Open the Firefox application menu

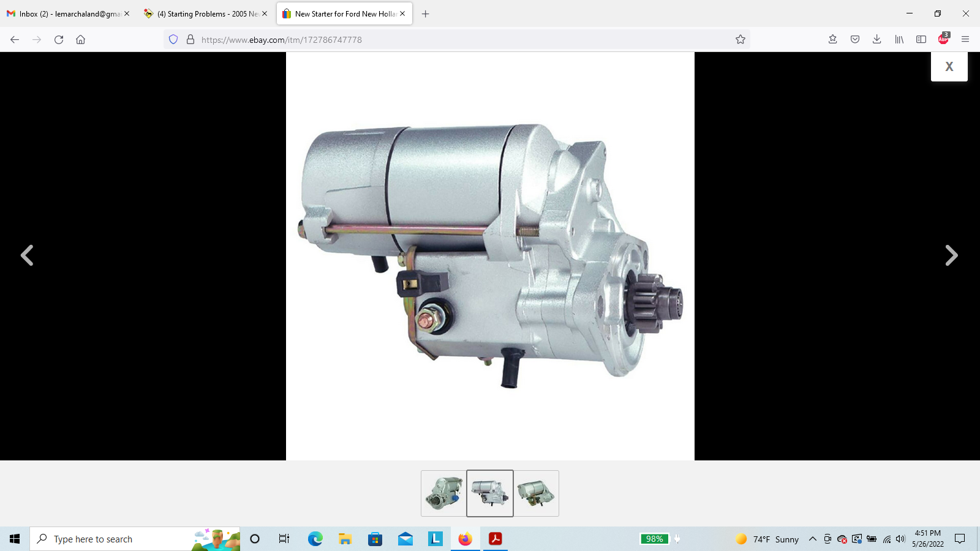[x=965, y=40]
